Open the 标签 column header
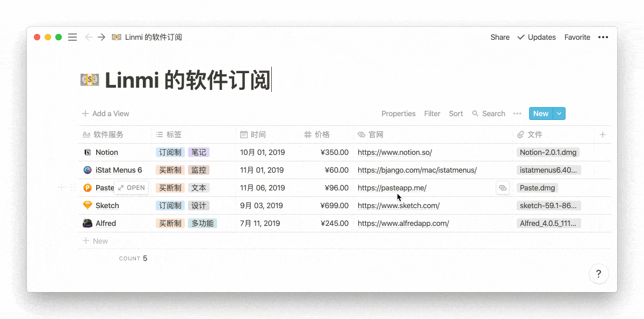Screen dimensions: 644x319 (x=194, y=134)
